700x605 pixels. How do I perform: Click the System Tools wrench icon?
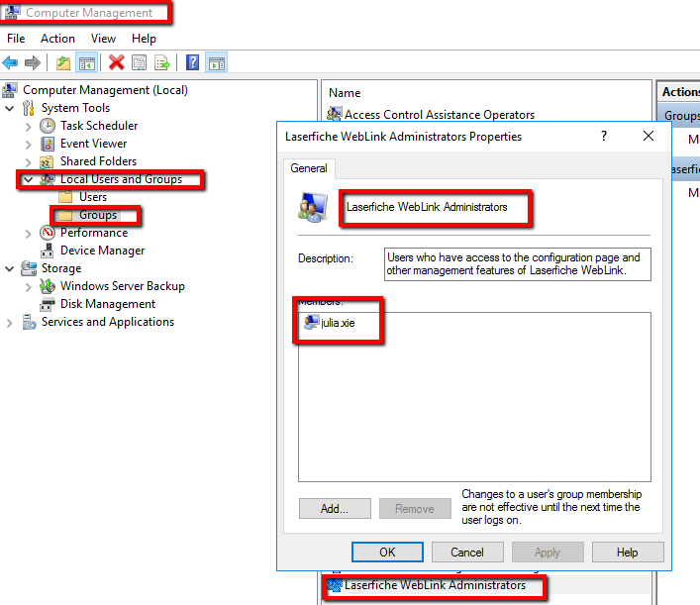29,108
